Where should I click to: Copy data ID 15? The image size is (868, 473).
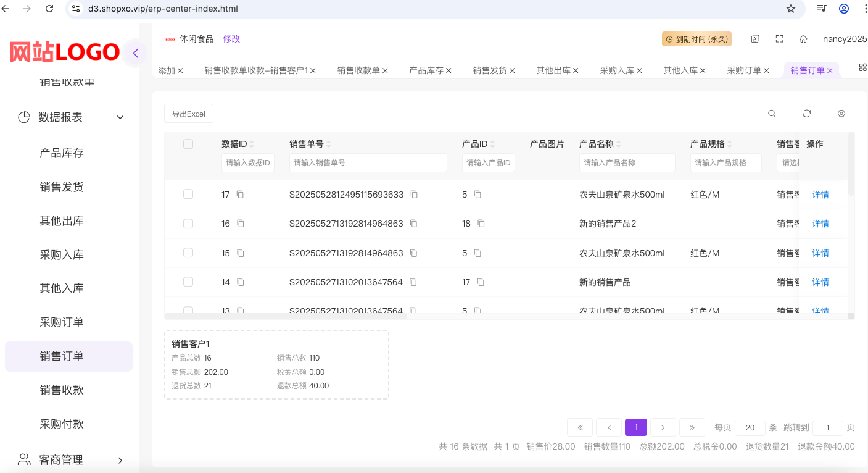coord(241,253)
